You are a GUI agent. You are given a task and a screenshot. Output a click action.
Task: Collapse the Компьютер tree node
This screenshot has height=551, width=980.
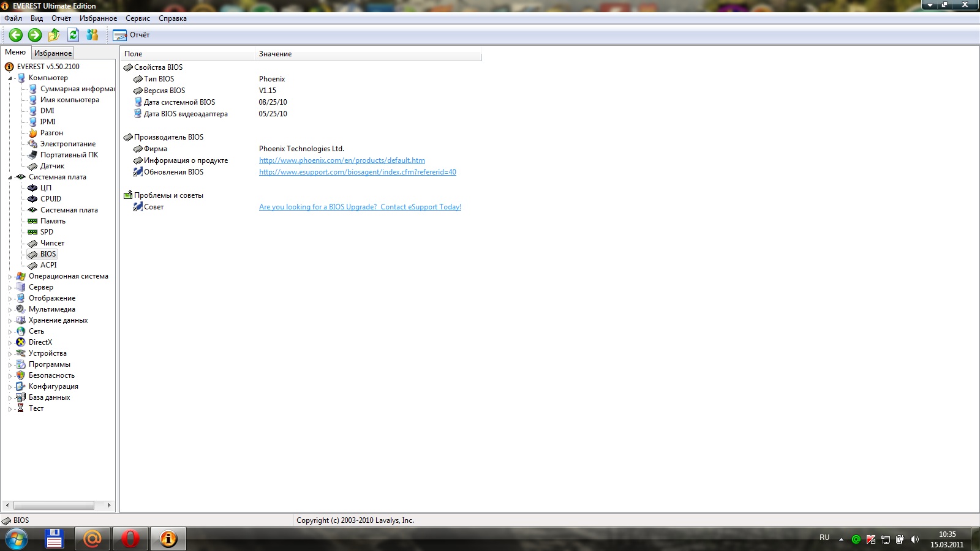coord(10,78)
